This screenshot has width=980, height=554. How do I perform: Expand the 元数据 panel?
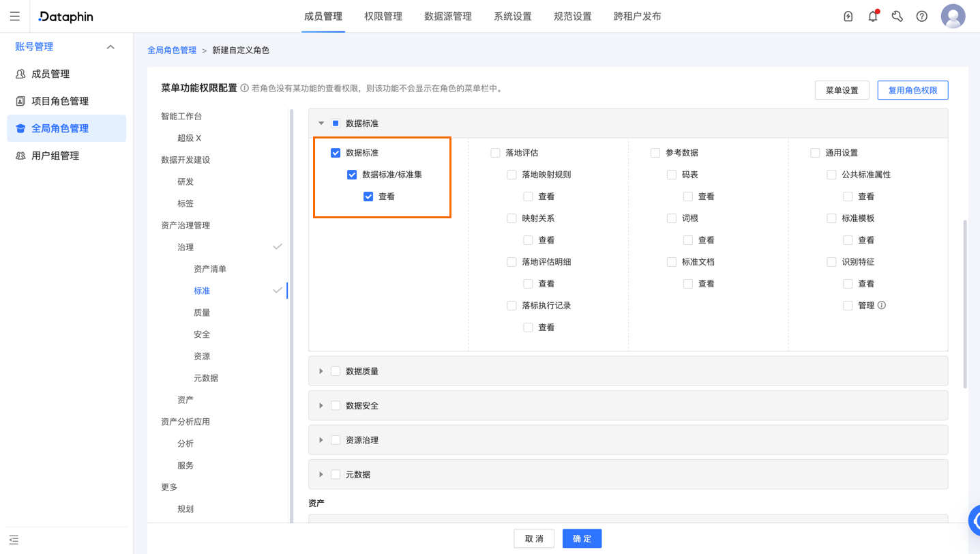pyautogui.click(x=321, y=474)
